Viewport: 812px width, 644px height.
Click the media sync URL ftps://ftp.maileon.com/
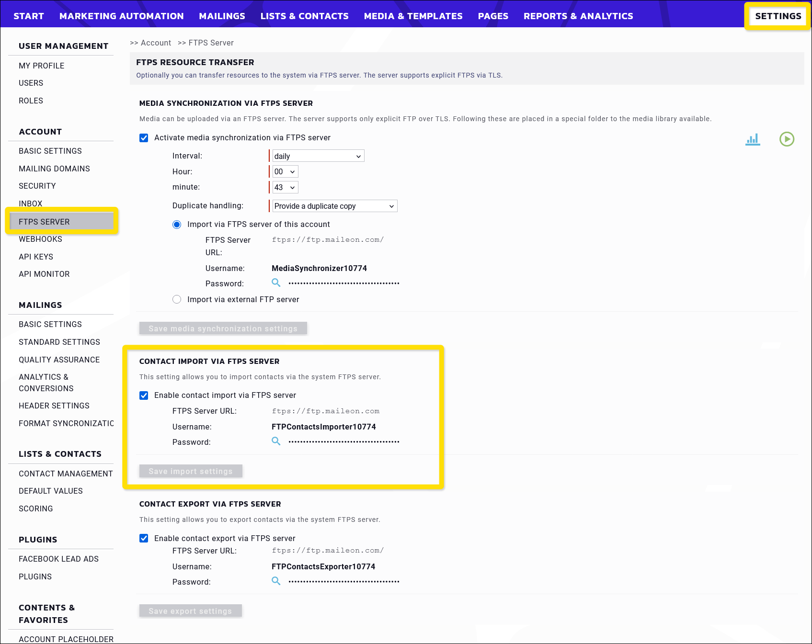328,239
